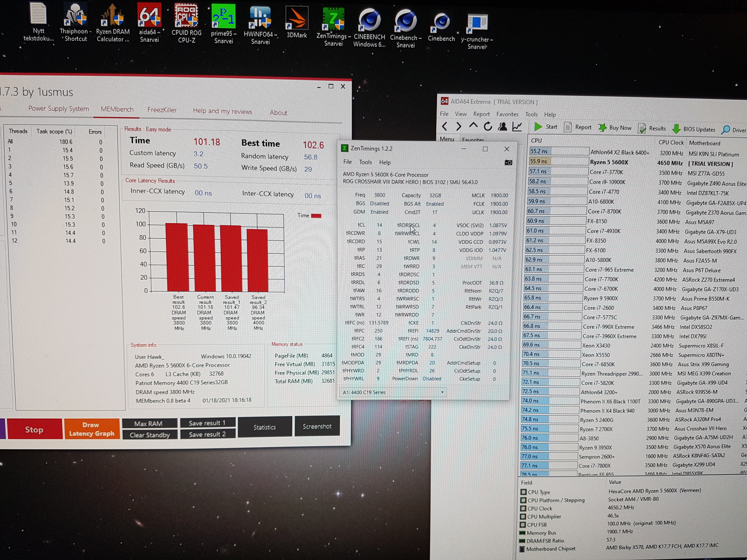Click green Start play icon in AIDA64
Screen dimensions: 747x560
(x=538, y=127)
